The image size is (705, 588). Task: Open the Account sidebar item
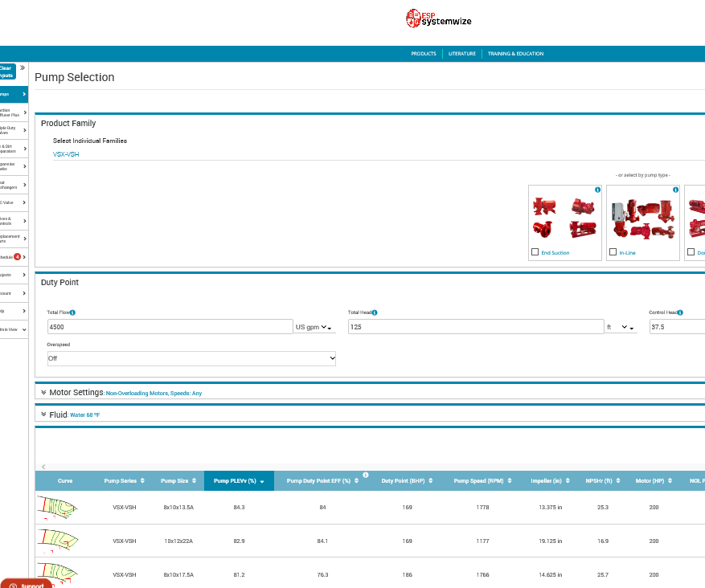tap(14, 293)
